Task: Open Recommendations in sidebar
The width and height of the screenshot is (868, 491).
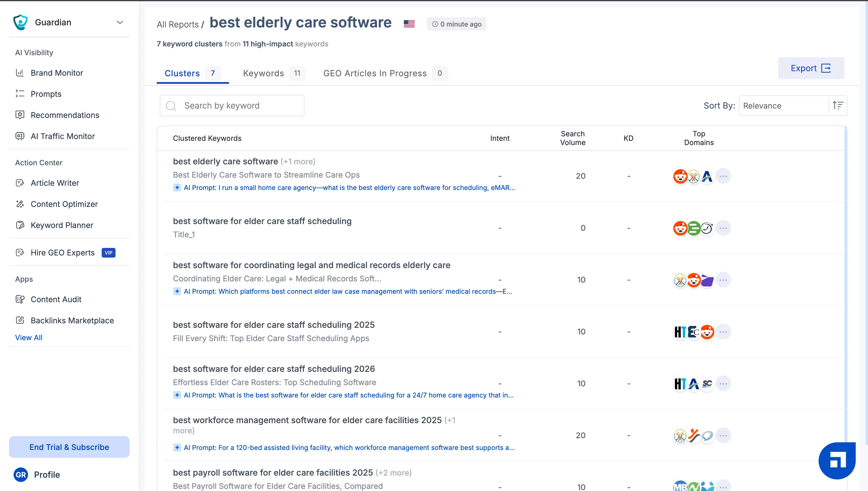Action: [x=65, y=115]
